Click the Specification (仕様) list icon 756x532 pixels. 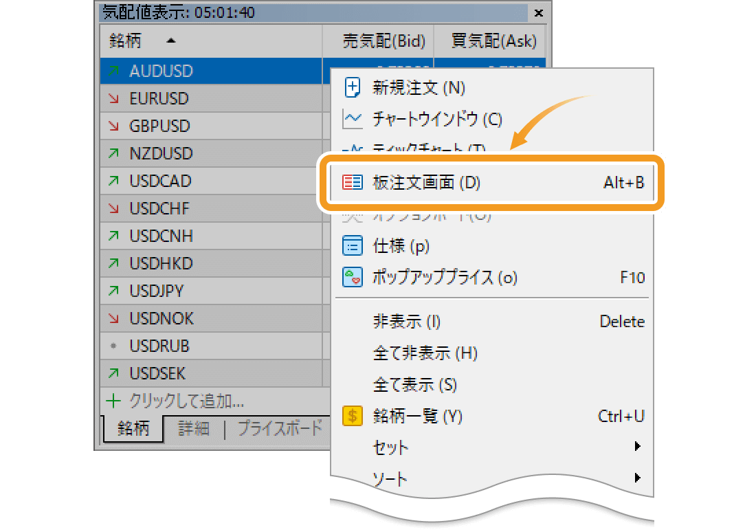pyautogui.click(x=353, y=246)
